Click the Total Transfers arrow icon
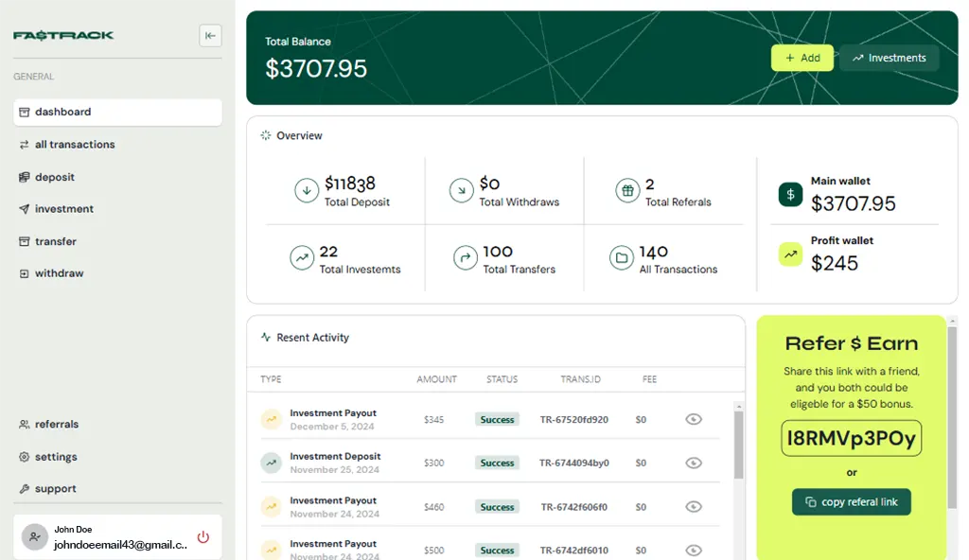Image resolution: width=969 pixels, height=560 pixels. 466,257
